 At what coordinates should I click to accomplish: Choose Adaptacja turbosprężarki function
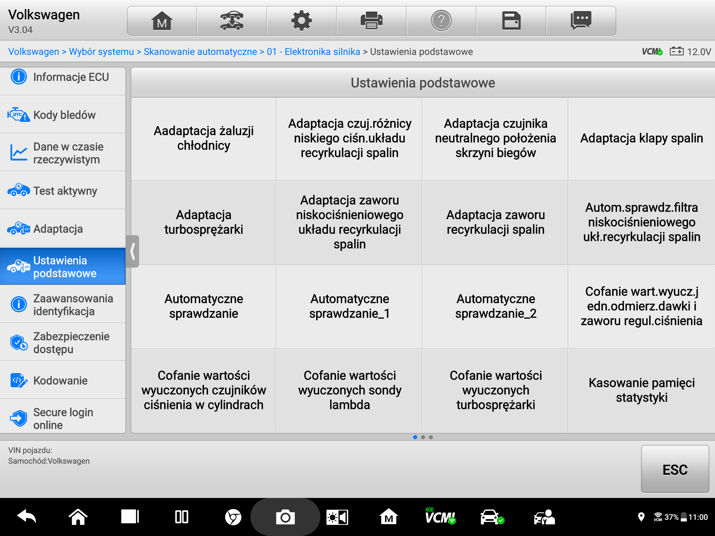pos(203,222)
